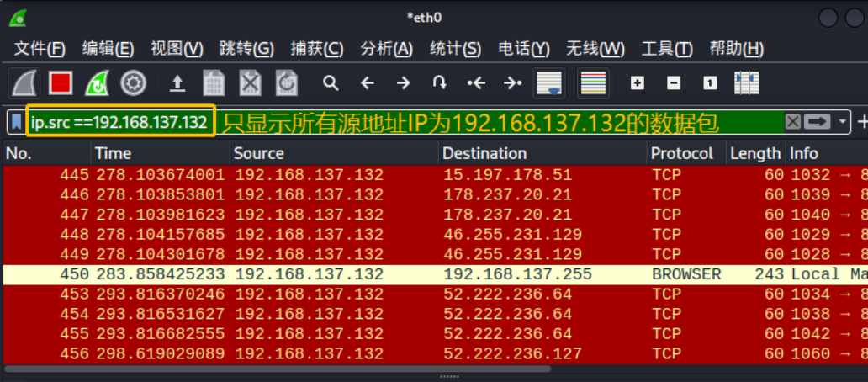The width and height of the screenshot is (868, 382).
Task: Open the 捕获(C) menu
Action: point(317,50)
